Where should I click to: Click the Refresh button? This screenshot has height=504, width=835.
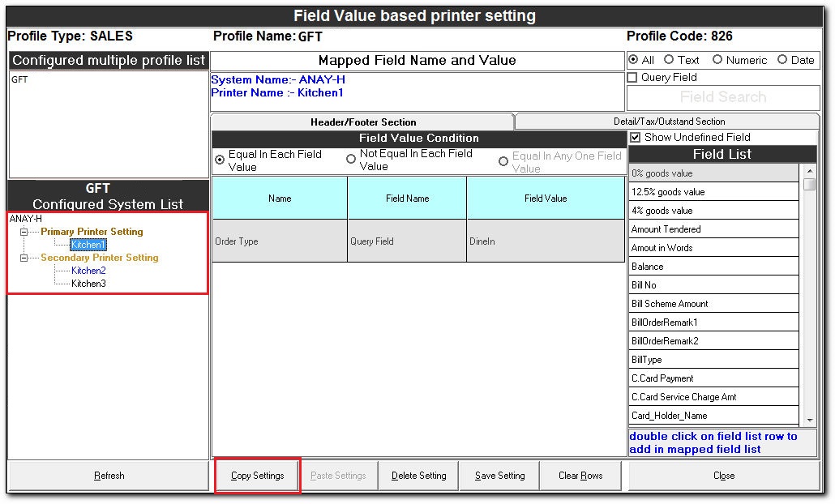pos(109,476)
